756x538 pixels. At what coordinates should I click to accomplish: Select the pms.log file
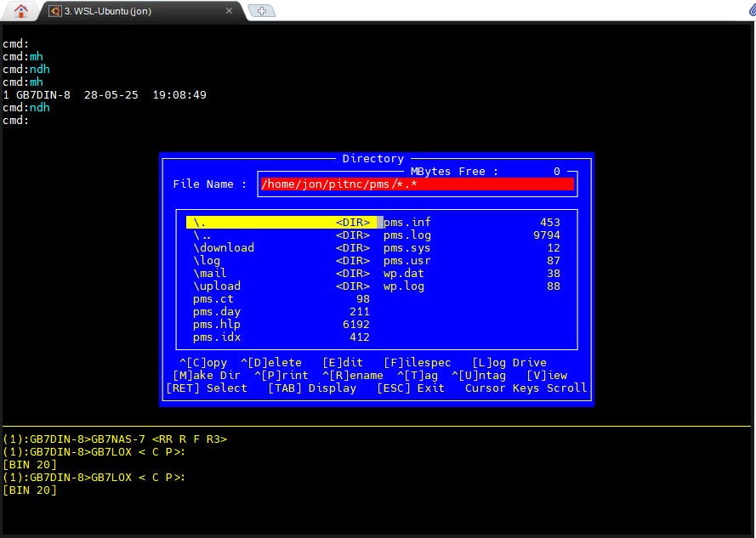tap(407, 235)
